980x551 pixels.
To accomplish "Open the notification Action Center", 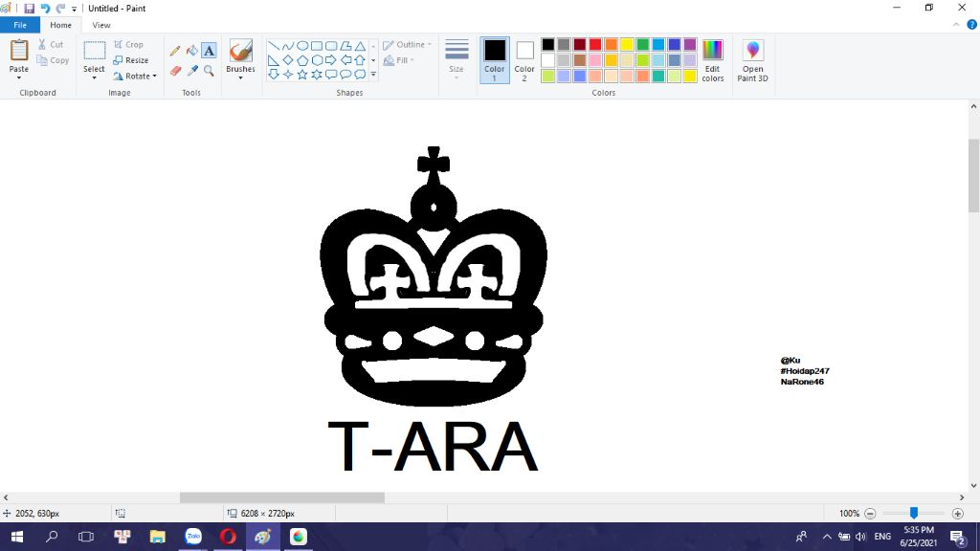I will tap(958, 537).
